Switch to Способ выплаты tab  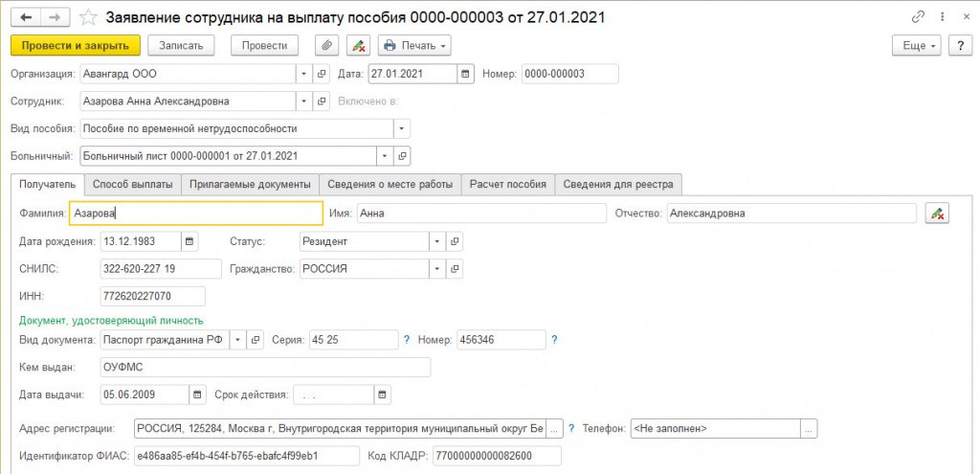click(x=132, y=185)
